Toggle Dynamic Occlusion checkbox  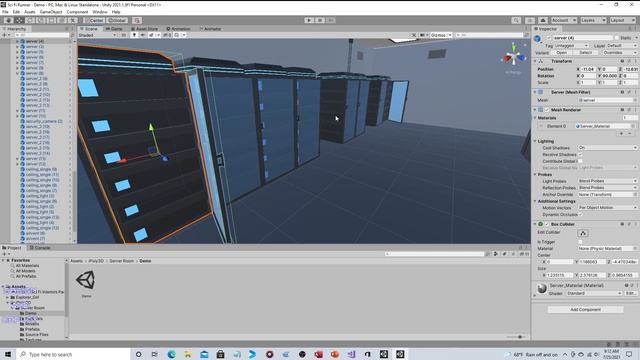coord(580,214)
